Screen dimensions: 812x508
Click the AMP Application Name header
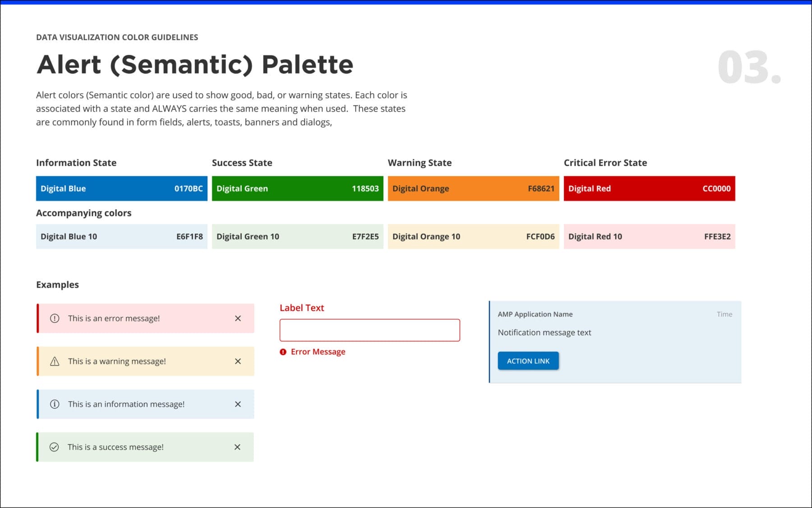click(x=535, y=314)
